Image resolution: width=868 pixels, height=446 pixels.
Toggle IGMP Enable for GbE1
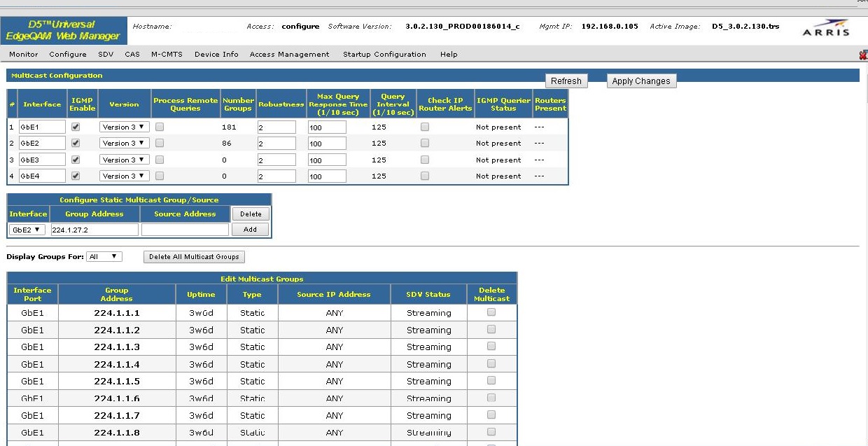click(76, 127)
